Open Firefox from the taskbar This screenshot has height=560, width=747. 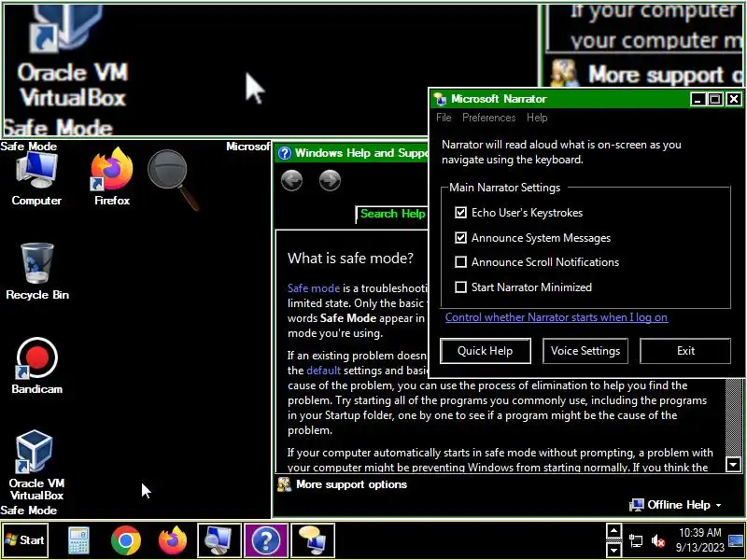pos(173,540)
